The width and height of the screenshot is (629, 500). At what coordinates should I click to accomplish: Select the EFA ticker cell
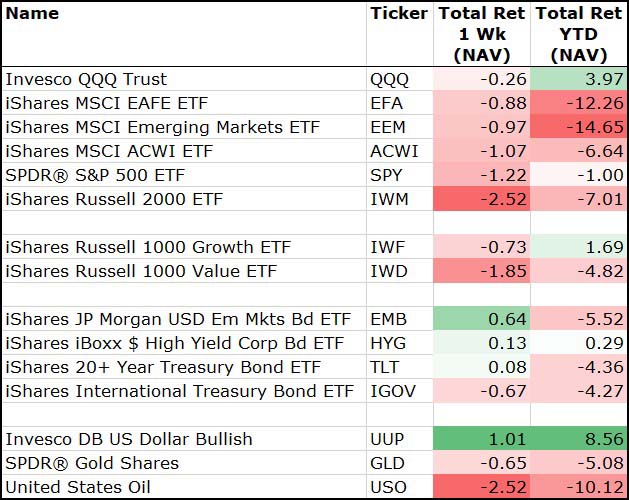click(x=388, y=103)
